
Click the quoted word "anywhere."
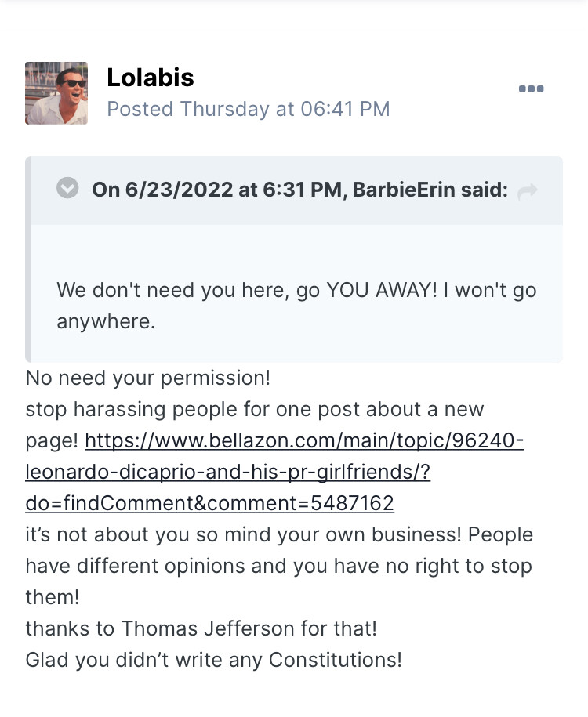pyautogui.click(x=106, y=322)
